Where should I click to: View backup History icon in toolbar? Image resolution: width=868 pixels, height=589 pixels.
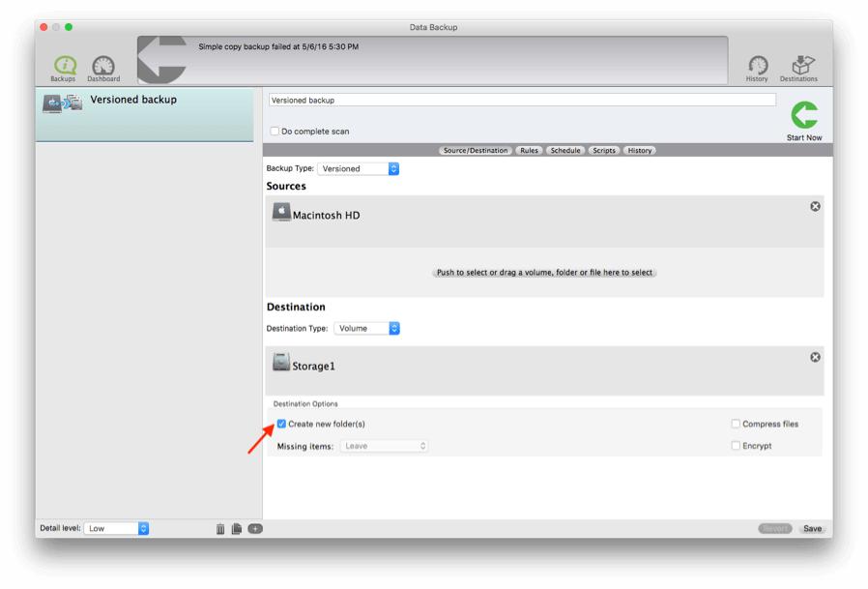[x=758, y=64]
